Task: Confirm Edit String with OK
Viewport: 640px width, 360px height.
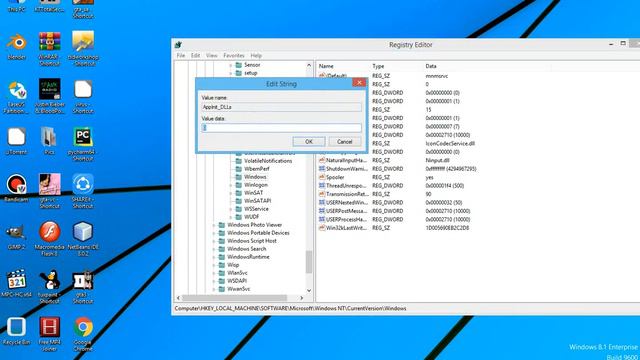Action: tap(309, 142)
